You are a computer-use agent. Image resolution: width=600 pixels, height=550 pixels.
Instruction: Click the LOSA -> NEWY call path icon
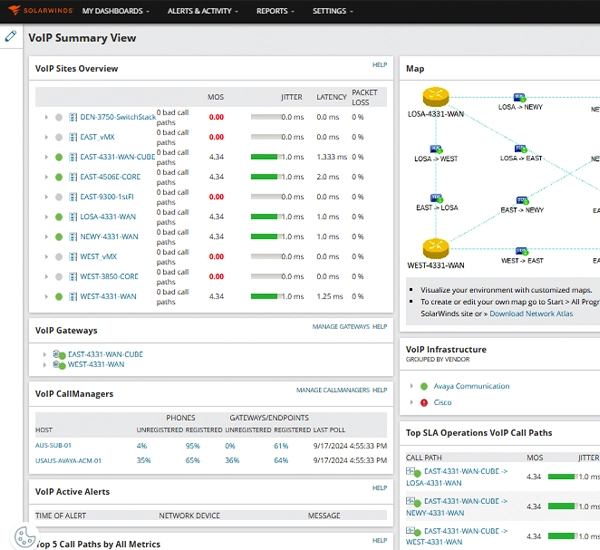pos(520,98)
